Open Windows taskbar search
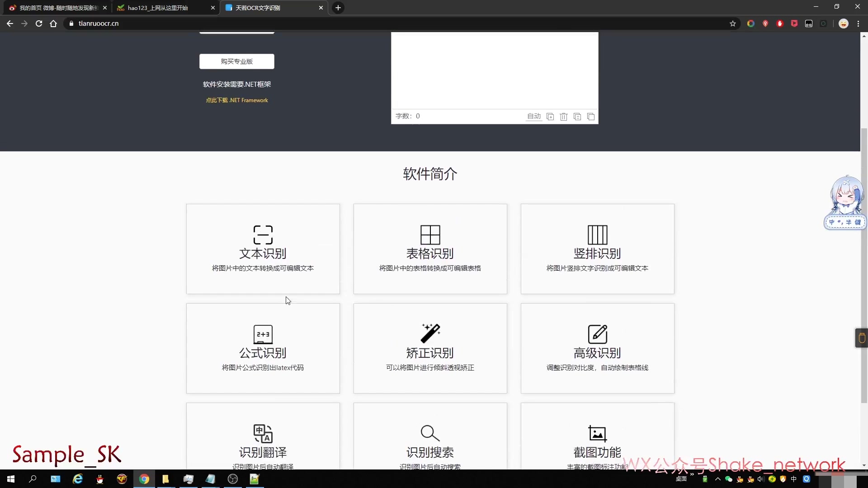 [x=33, y=479]
